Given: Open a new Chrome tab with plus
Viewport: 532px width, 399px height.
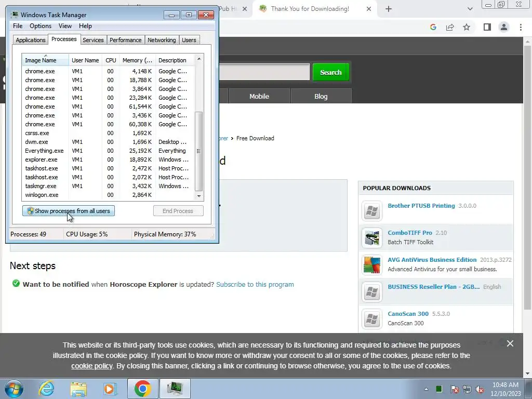Looking at the screenshot, I should 389,9.
